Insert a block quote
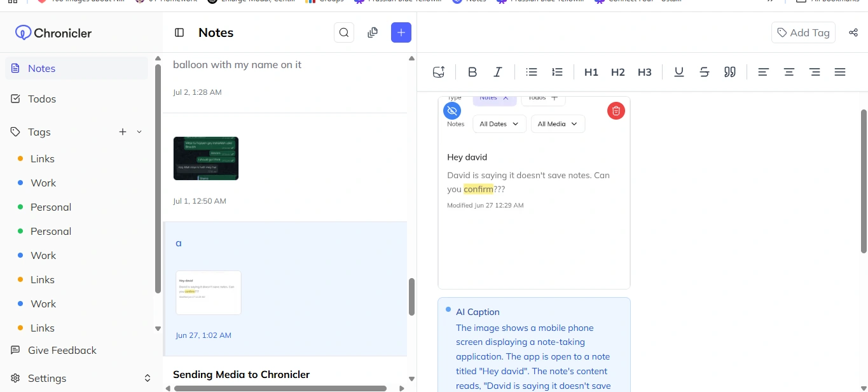Viewport: 868px width, 392px height. coord(730,72)
